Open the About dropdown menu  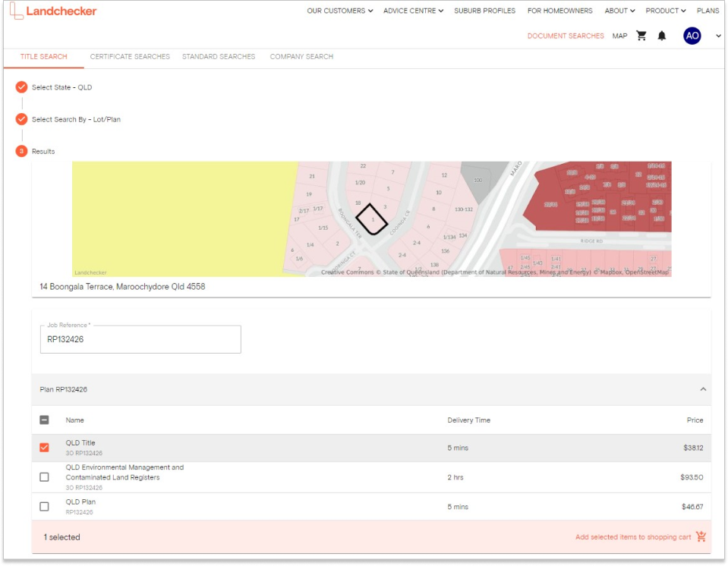pyautogui.click(x=619, y=11)
